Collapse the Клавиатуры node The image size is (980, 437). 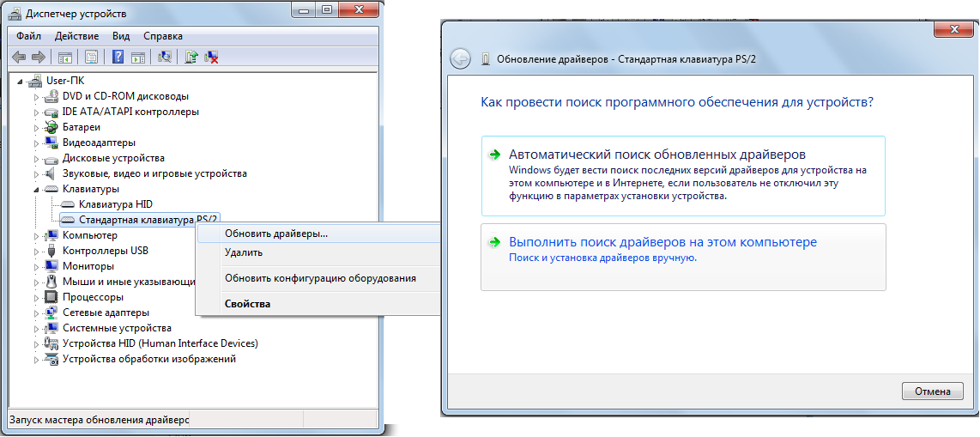[36, 190]
